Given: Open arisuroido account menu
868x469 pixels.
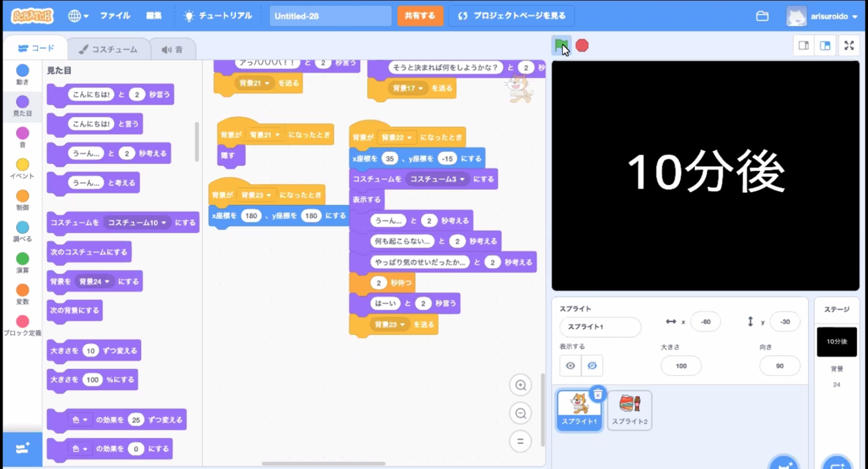Looking at the screenshot, I should (x=829, y=16).
